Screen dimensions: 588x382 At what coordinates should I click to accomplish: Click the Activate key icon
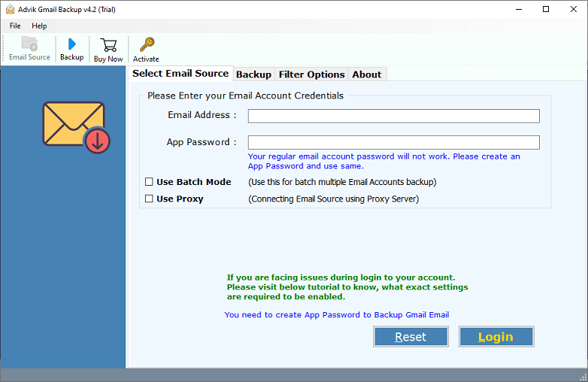[x=146, y=50]
